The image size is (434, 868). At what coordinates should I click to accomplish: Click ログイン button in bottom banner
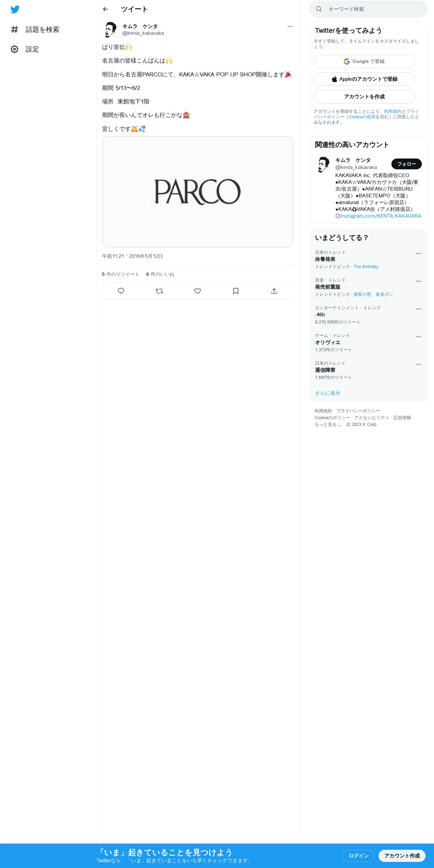(x=359, y=856)
